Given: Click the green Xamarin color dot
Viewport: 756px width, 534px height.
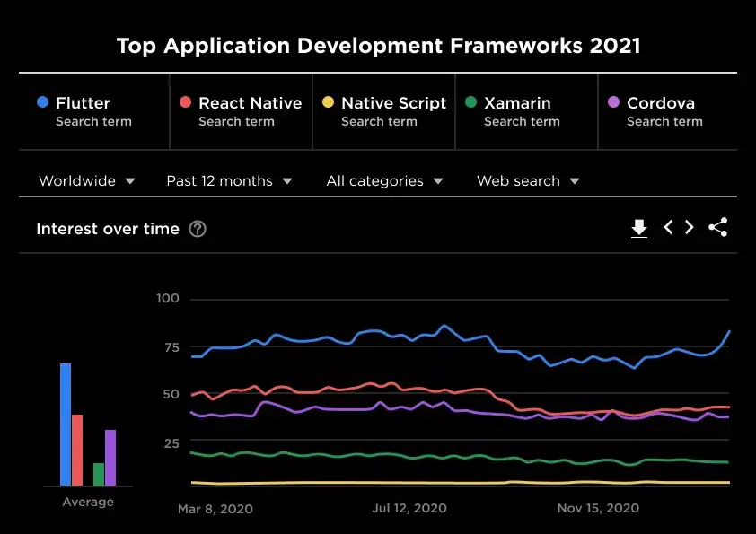Looking at the screenshot, I should (470, 102).
